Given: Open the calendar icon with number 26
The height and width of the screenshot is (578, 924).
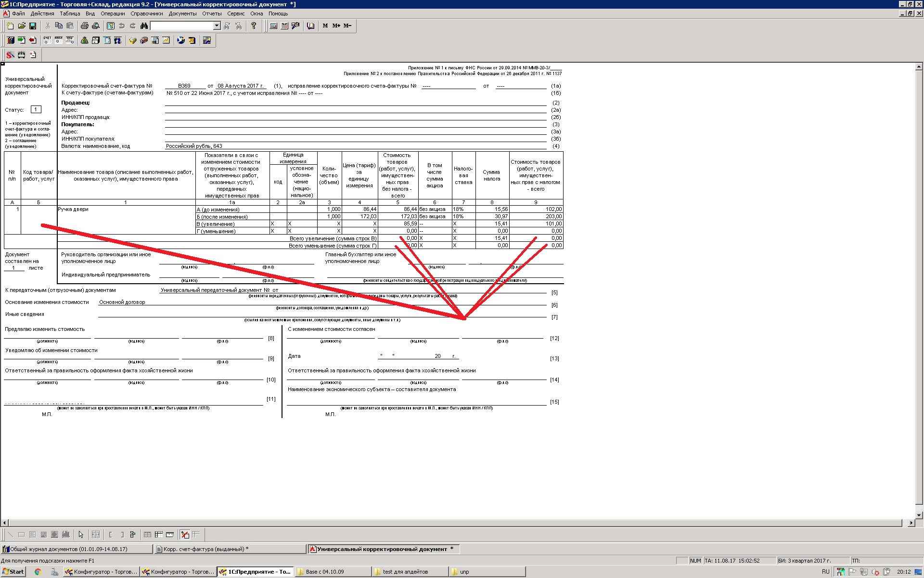Looking at the screenshot, I should click(x=192, y=40).
